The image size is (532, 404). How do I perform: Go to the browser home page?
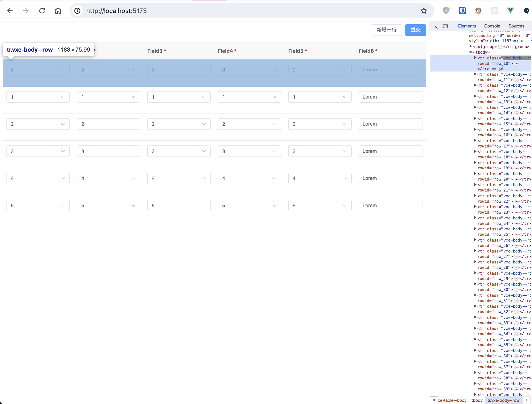58,11
